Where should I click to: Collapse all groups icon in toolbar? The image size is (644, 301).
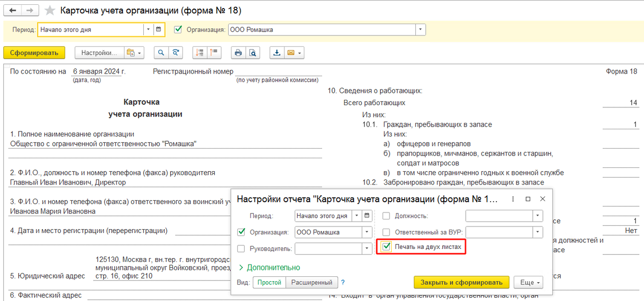214,53
